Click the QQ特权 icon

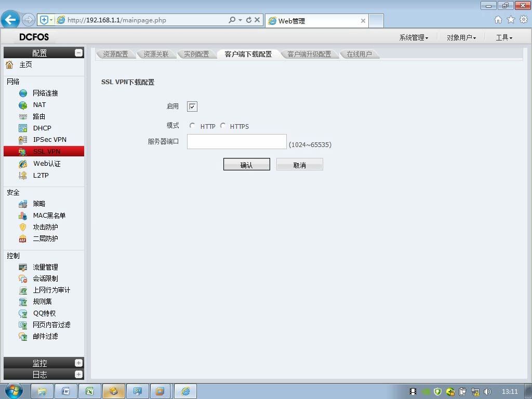point(23,313)
